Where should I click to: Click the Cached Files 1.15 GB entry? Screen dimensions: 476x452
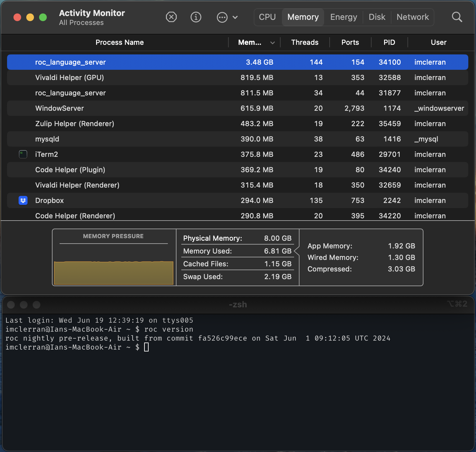pyautogui.click(x=237, y=264)
